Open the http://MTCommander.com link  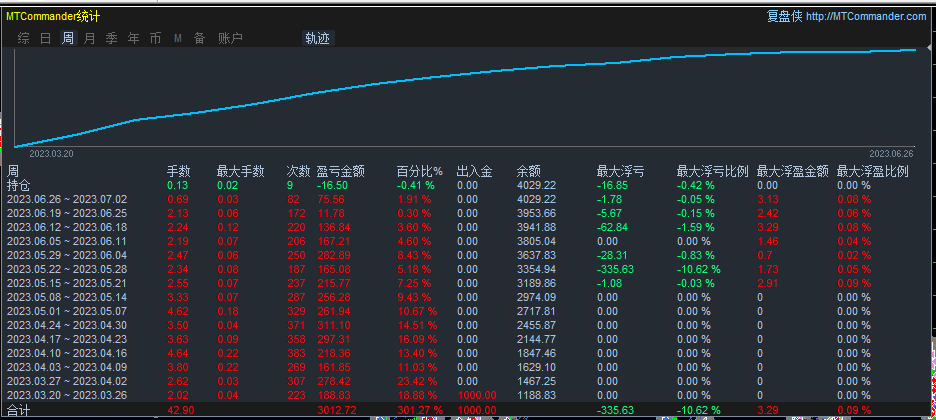(866, 17)
